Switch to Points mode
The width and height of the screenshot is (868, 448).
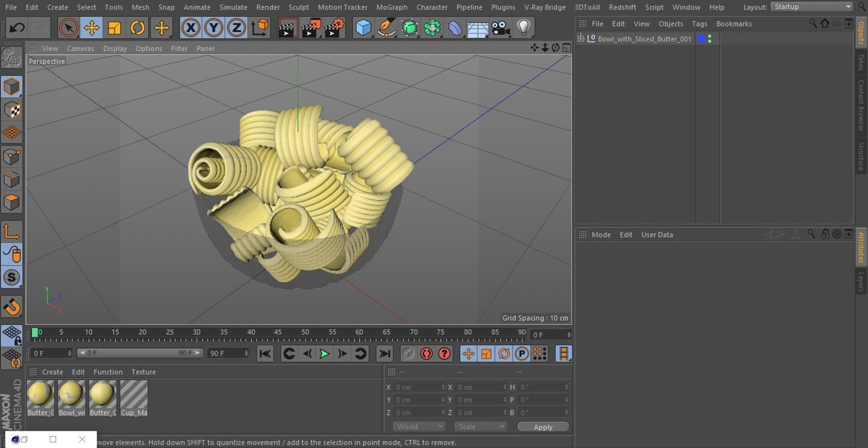pyautogui.click(x=12, y=156)
